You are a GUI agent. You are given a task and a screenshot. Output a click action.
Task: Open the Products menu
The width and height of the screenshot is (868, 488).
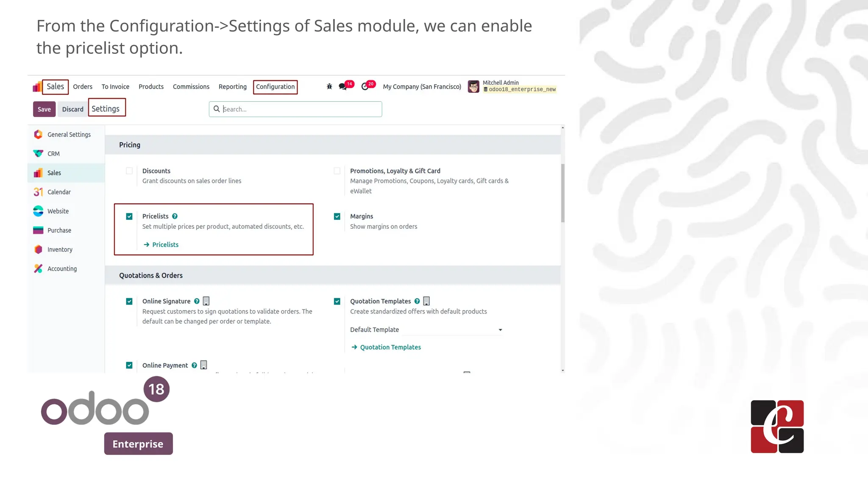[151, 86]
